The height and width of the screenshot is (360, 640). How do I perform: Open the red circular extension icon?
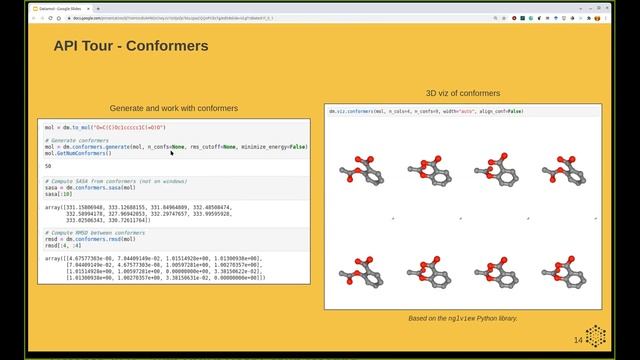point(514,18)
